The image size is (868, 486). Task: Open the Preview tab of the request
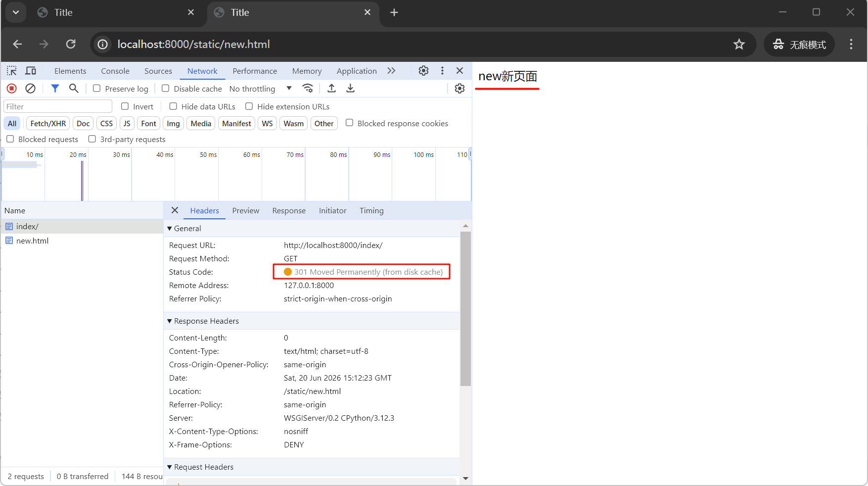(x=246, y=210)
